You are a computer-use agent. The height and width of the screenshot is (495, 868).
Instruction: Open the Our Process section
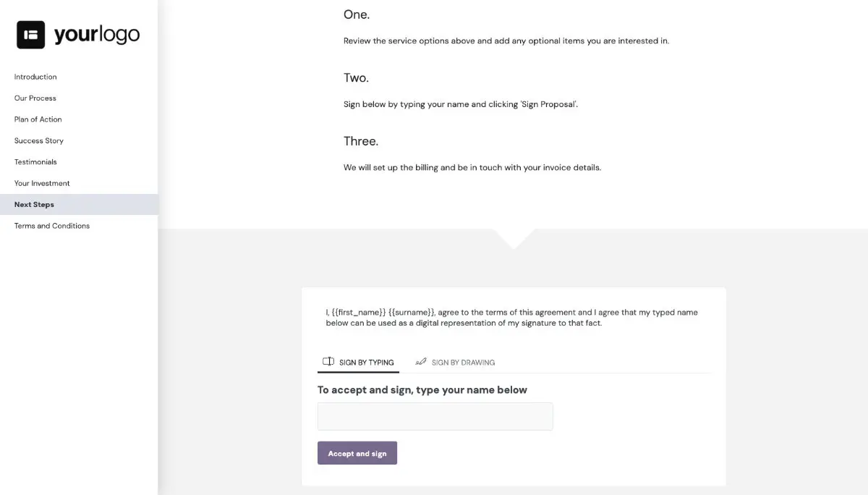pyautogui.click(x=34, y=98)
